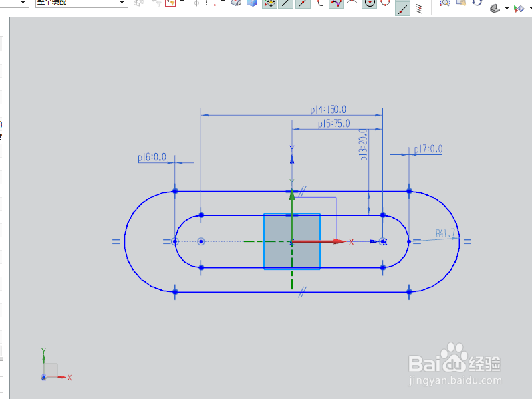Select the parallel constraint symbol on the top outer line
Viewport: 532px width, 399px height.
pyautogui.click(x=303, y=191)
